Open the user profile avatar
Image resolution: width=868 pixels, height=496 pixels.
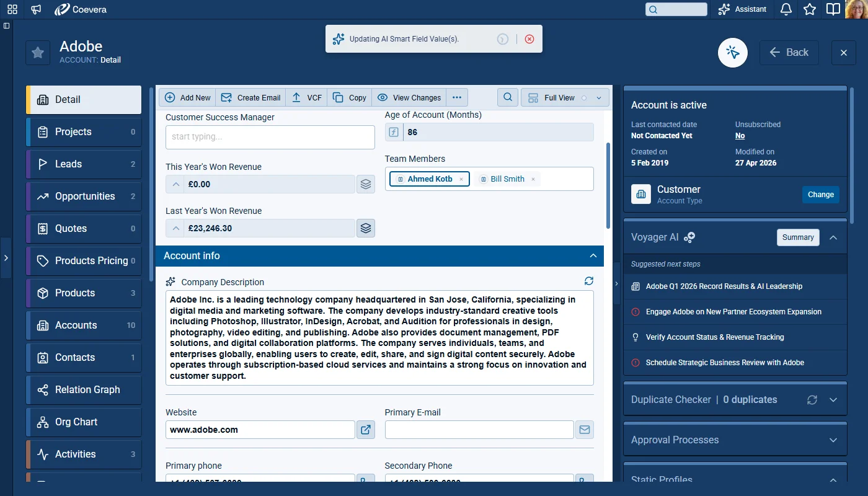858,9
